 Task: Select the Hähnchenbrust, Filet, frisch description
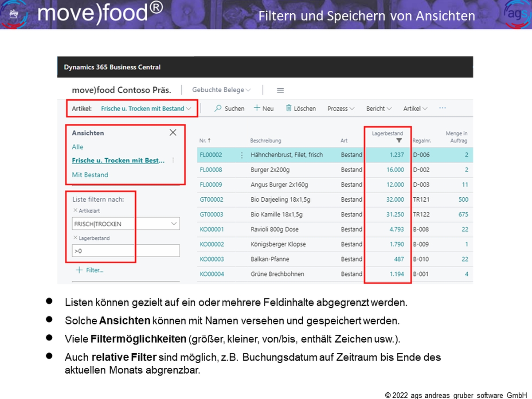coord(287,155)
